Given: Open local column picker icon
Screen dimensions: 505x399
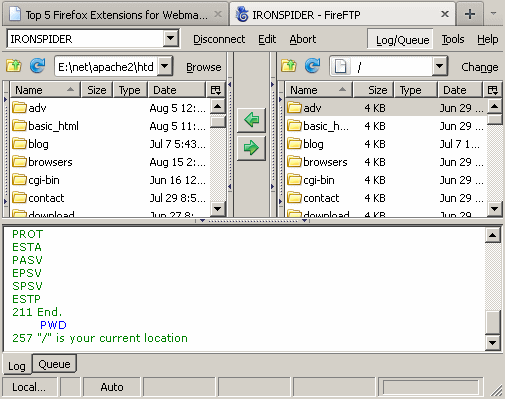Looking at the screenshot, I should point(216,90).
